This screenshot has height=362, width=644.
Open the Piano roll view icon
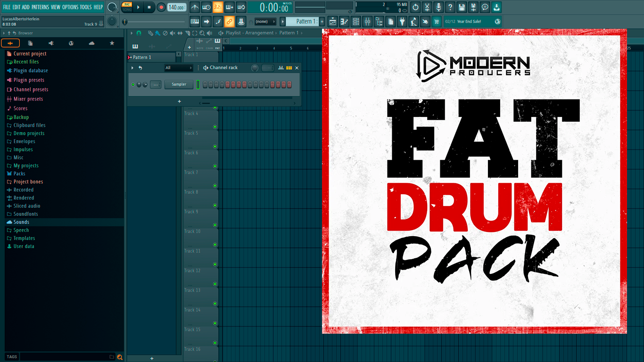click(x=344, y=21)
